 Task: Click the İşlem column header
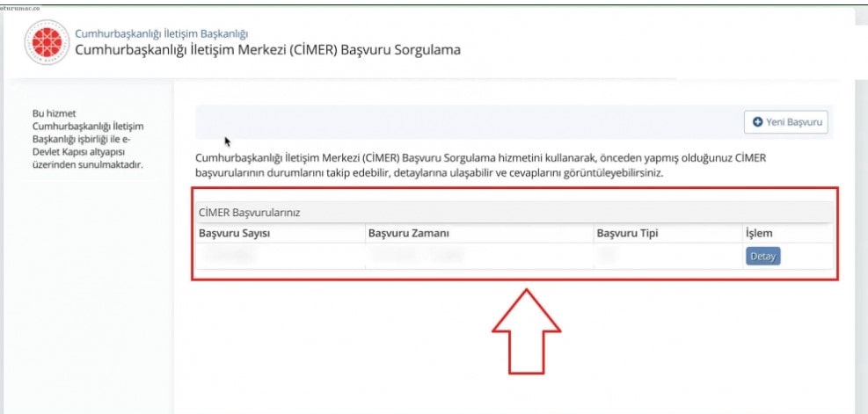coord(759,234)
